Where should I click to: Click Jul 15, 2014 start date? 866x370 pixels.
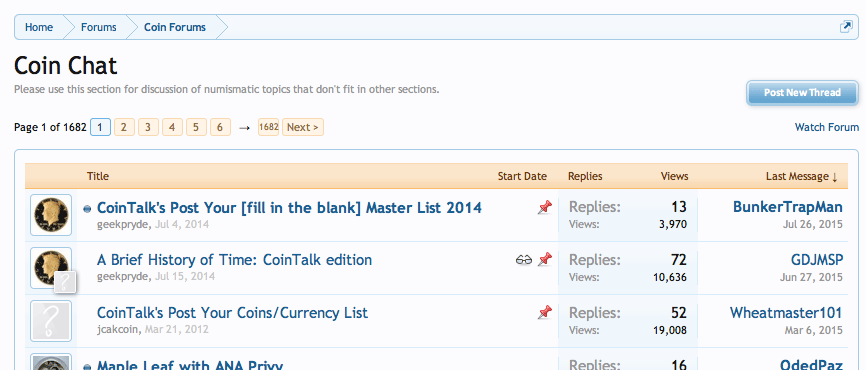click(x=184, y=277)
